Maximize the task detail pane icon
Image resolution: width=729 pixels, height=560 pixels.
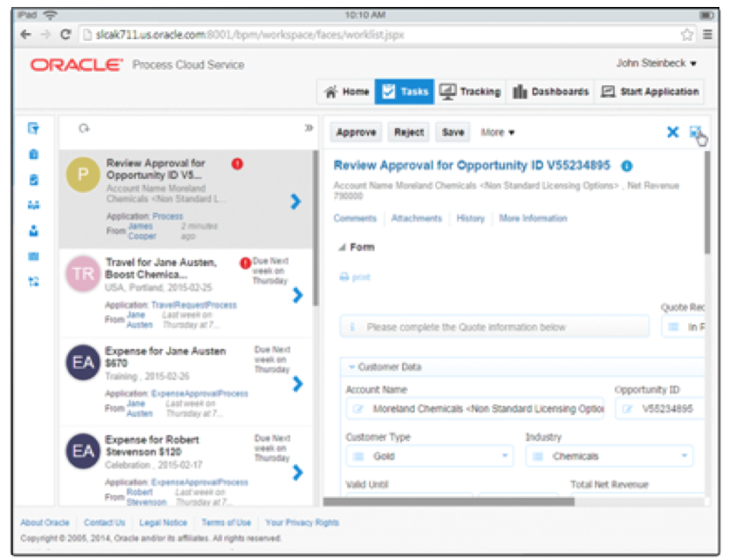696,132
